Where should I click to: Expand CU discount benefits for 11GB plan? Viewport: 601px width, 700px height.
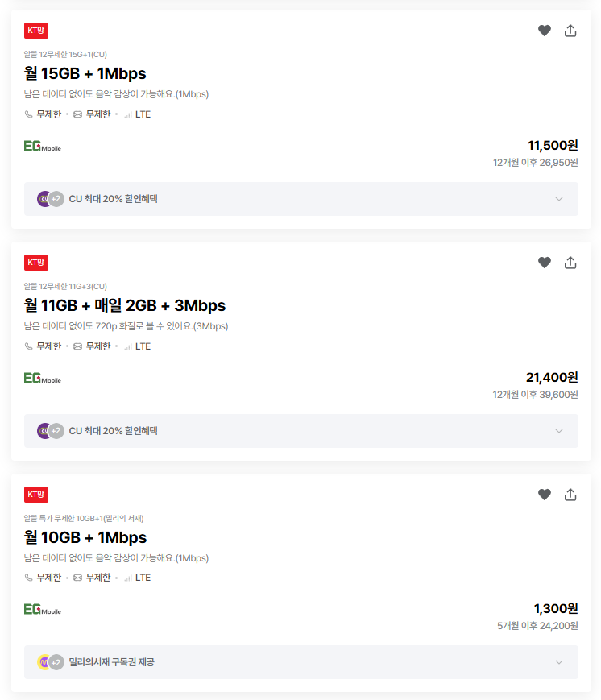coord(559,431)
